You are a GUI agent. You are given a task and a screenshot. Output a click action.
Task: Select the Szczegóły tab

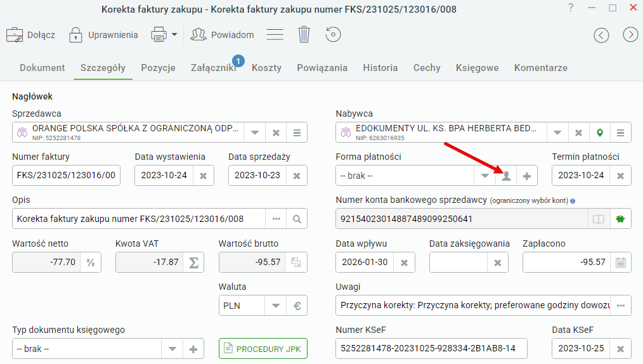point(103,68)
